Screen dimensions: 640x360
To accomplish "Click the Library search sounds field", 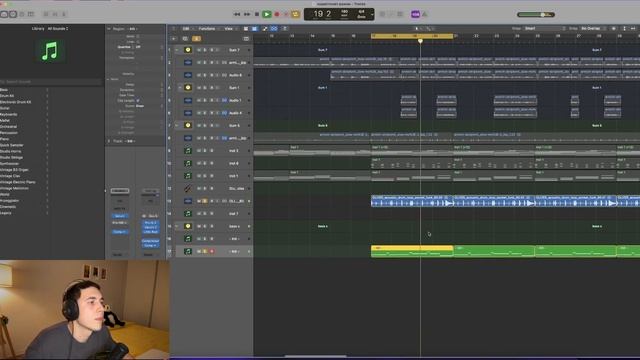I will (51, 82).
